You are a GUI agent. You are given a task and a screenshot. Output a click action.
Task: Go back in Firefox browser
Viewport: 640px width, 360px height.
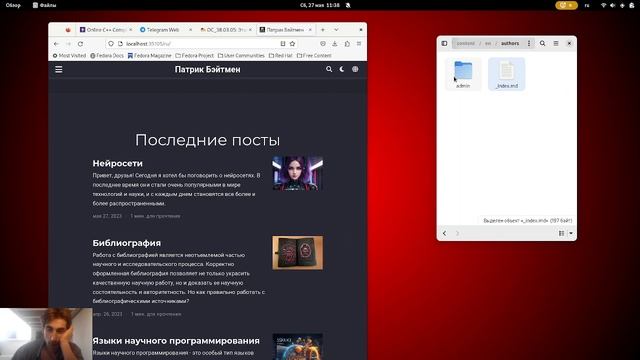pos(56,44)
